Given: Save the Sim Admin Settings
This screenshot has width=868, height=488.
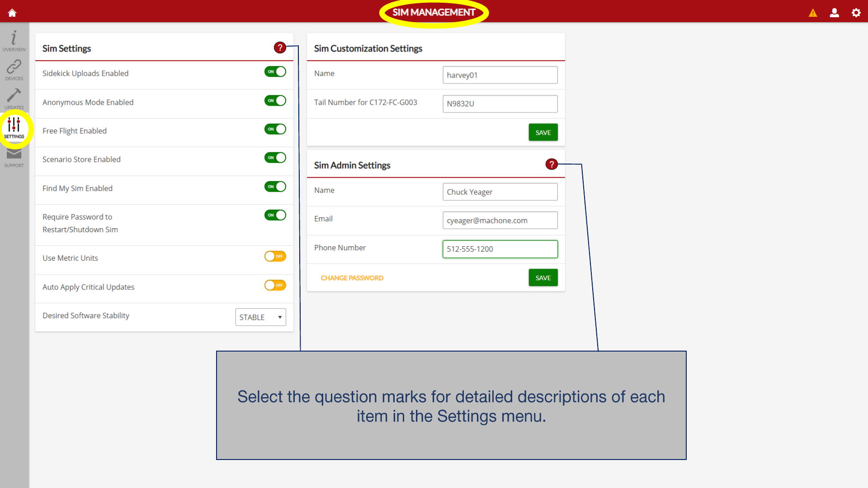Looking at the screenshot, I should coord(543,278).
